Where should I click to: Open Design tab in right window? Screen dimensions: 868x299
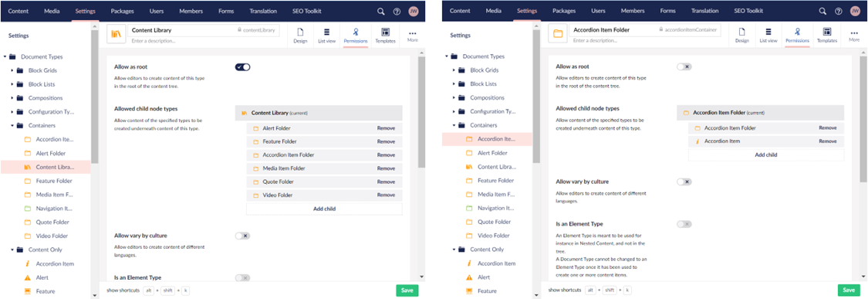tap(741, 36)
